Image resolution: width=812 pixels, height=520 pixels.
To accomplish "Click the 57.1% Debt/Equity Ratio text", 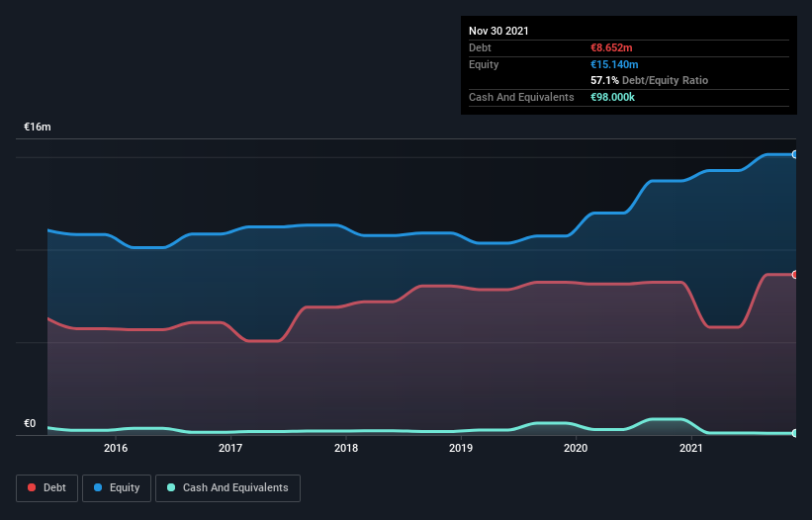I will coord(650,80).
